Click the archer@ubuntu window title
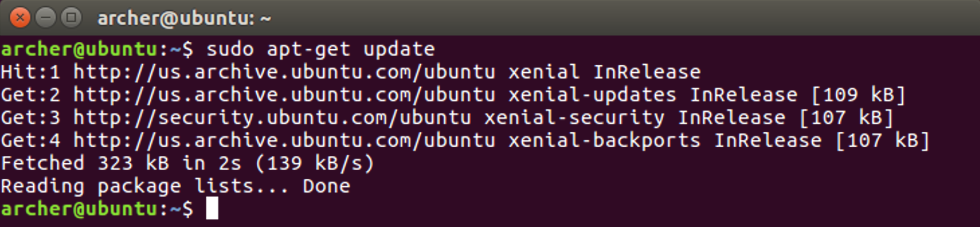This screenshot has height=227, width=980. point(184,18)
